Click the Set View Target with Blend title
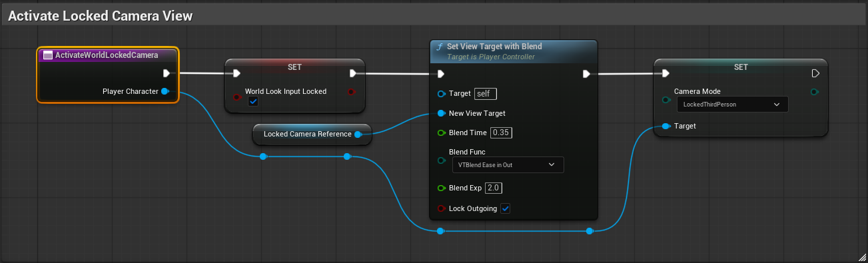Viewport: 868px width, 263px height. [x=494, y=47]
